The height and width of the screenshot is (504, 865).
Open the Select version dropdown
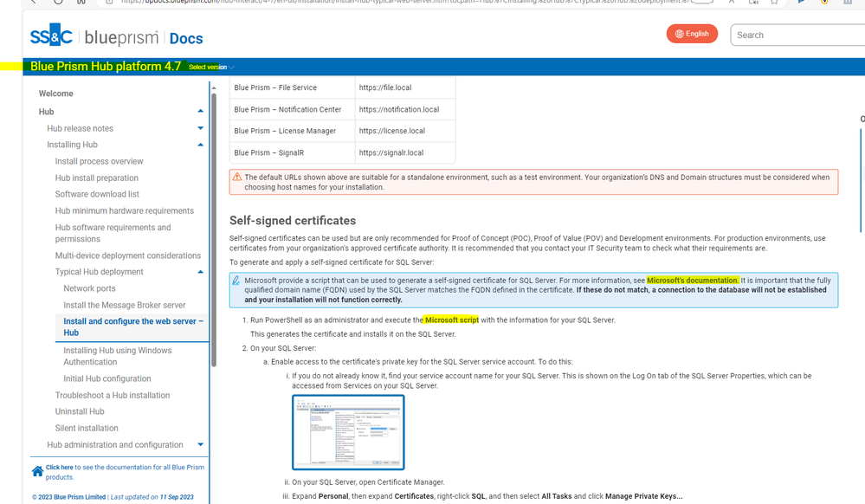tap(211, 67)
